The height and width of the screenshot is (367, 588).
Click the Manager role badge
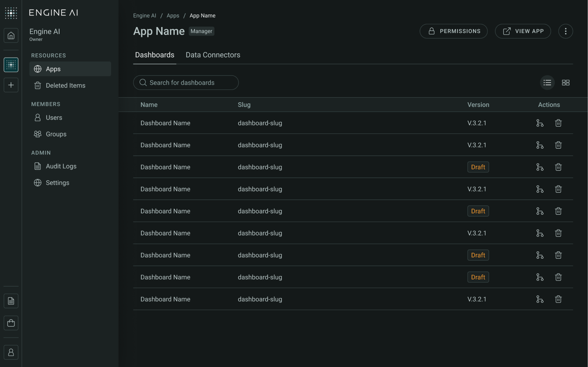point(201,31)
